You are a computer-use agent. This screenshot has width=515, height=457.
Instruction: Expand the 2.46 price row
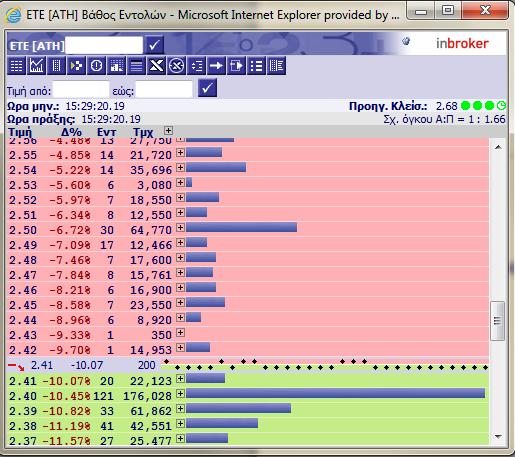tap(180, 287)
